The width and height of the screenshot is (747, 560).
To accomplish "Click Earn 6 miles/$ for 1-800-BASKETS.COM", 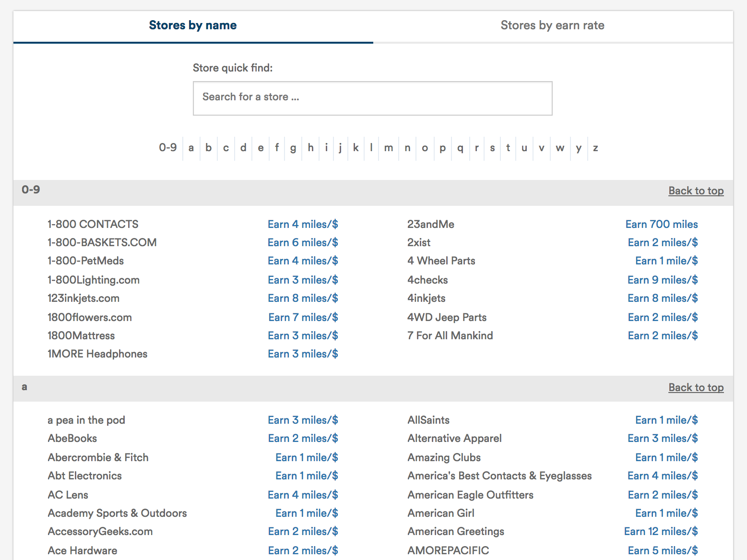I will [x=303, y=242].
